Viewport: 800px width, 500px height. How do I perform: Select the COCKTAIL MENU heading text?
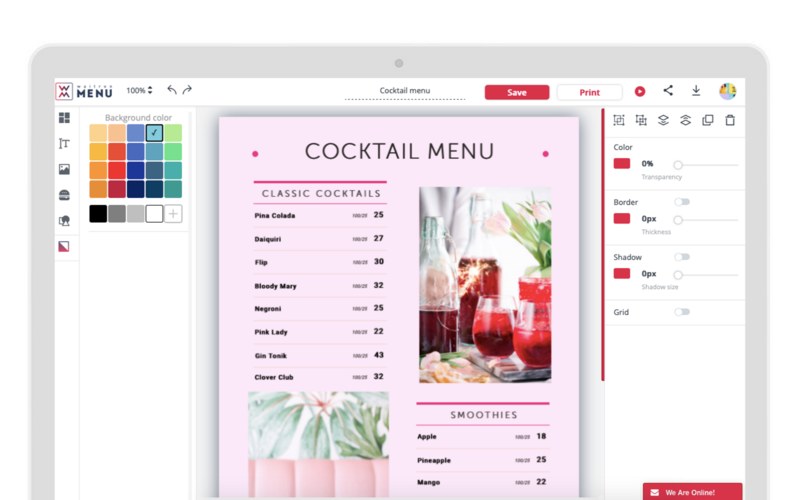[399, 152]
